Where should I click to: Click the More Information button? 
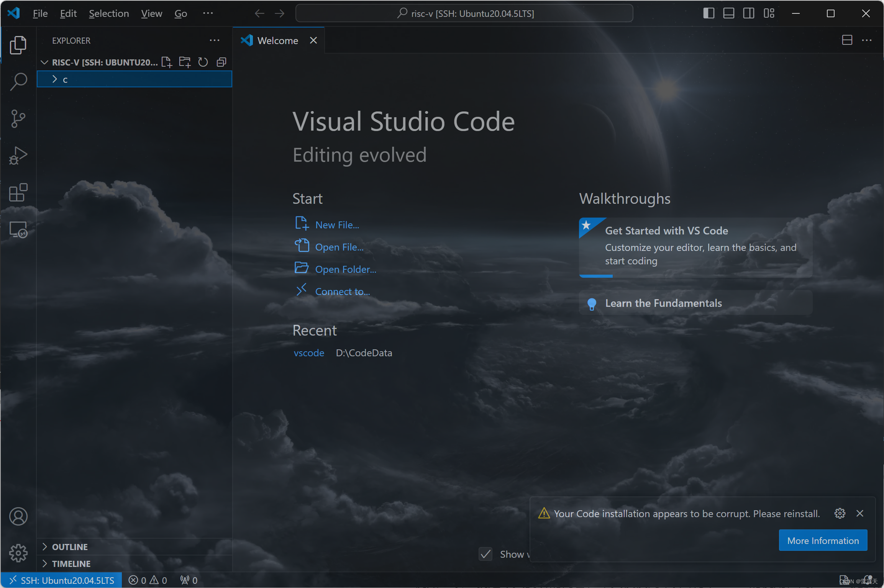click(x=823, y=541)
